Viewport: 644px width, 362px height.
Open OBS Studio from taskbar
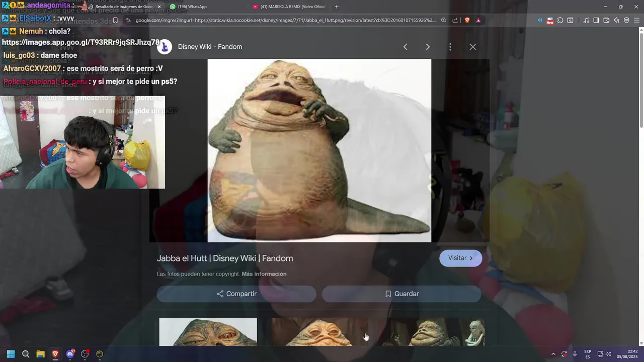tap(85, 354)
